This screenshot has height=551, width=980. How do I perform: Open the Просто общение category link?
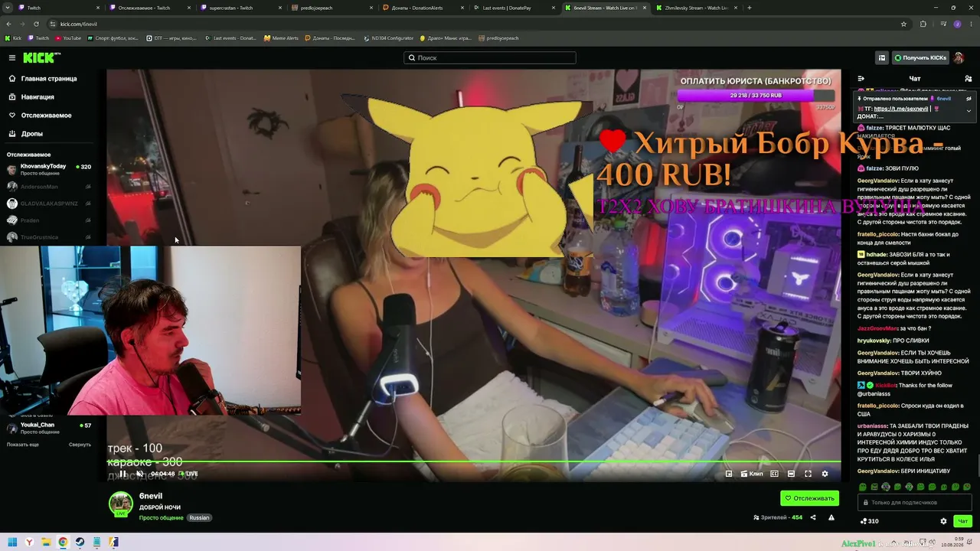tap(161, 518)
